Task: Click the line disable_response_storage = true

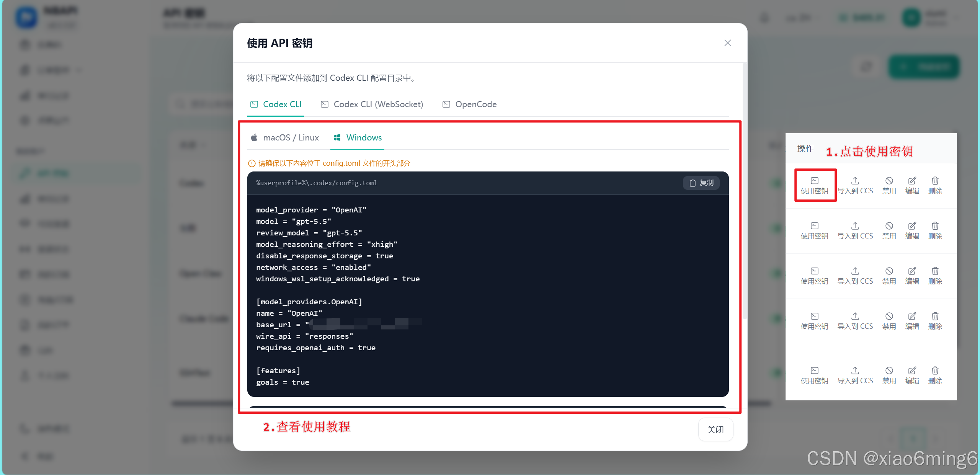Action: click(x=325, y=256)
